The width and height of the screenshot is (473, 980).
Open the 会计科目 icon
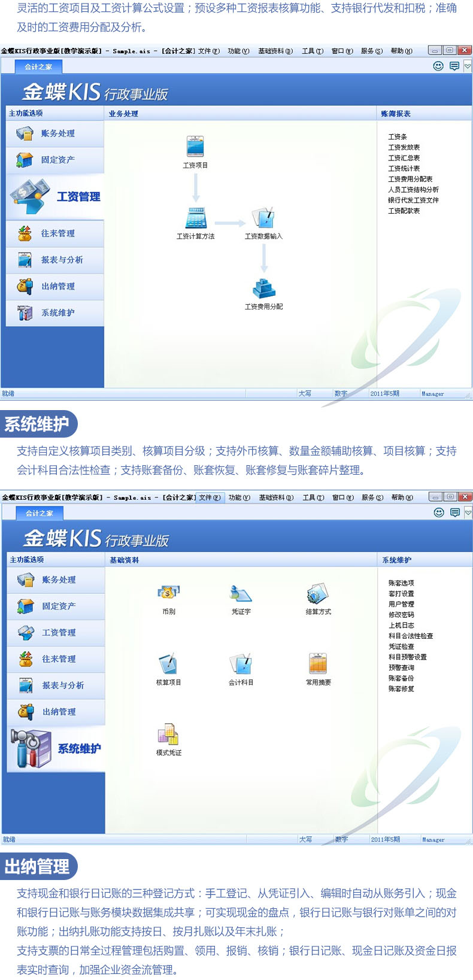[x=241, y=664]
